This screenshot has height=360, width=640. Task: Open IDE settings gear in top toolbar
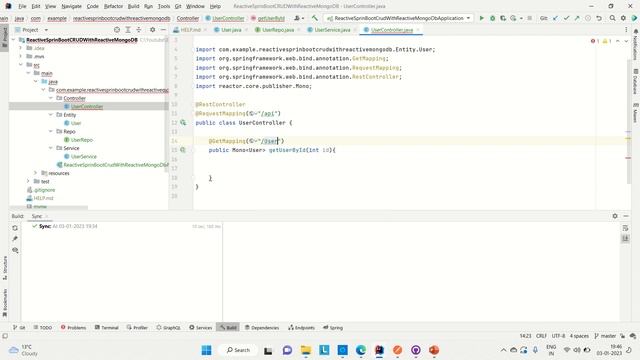(623, 18)
